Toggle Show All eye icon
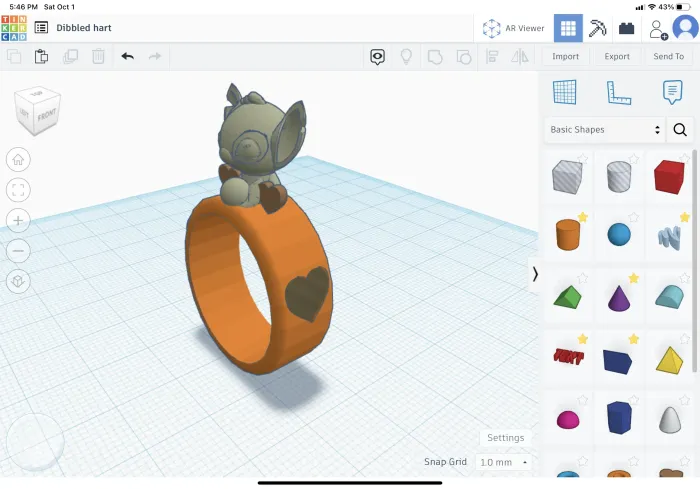The width and height of the screenshot is (700, 489). pyautogui.click(x=377, y=57)
